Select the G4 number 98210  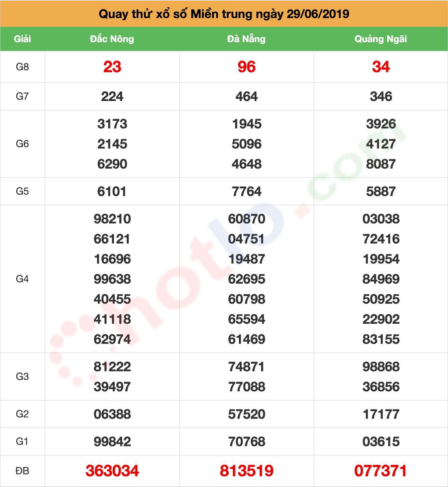click(x=112, y=219)
